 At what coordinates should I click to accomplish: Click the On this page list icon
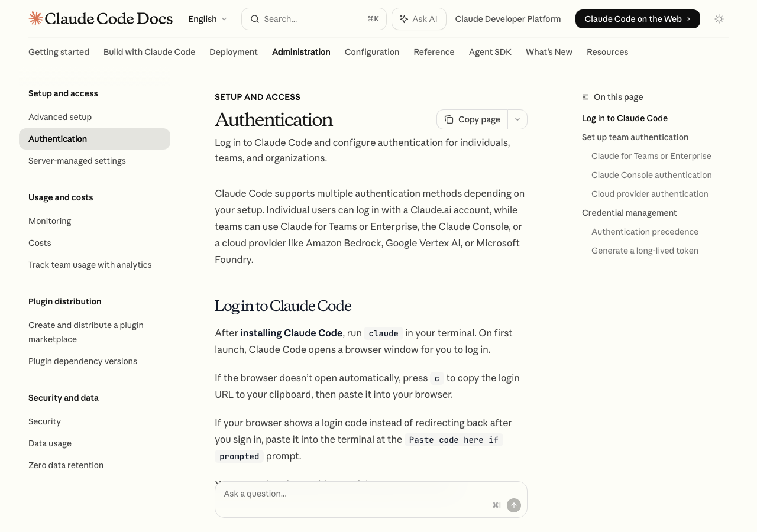(x=585, y=97)
